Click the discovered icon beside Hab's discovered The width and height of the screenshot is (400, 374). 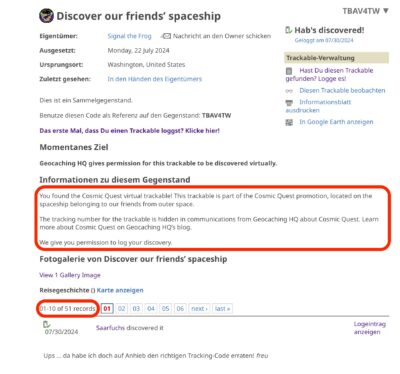point(288,30)
